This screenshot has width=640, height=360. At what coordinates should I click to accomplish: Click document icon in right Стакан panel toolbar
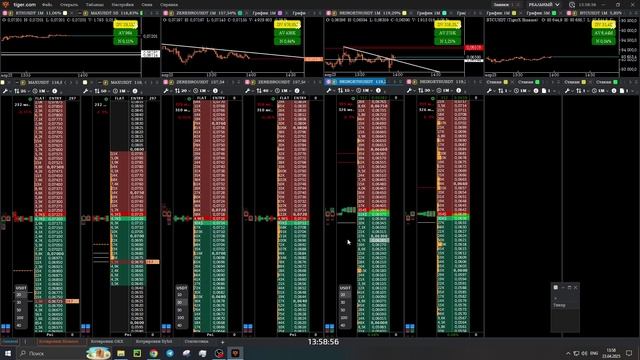622,91
